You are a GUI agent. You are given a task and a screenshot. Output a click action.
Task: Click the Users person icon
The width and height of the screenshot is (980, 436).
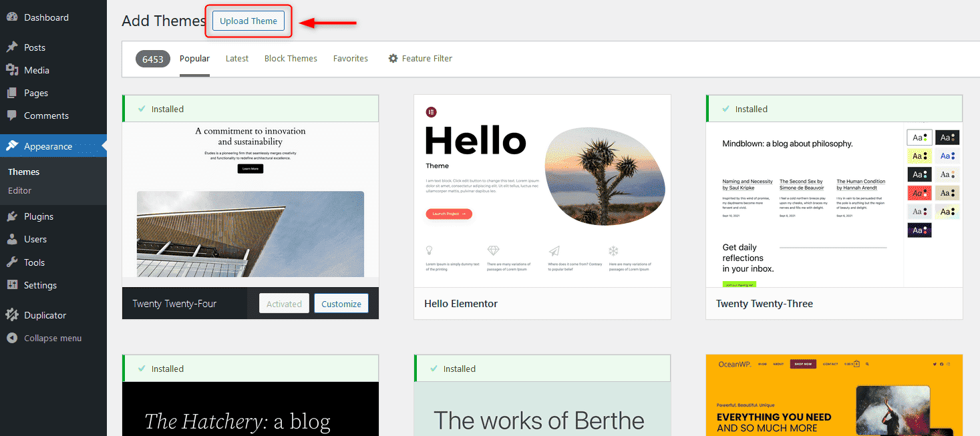(x=12, y=239)
